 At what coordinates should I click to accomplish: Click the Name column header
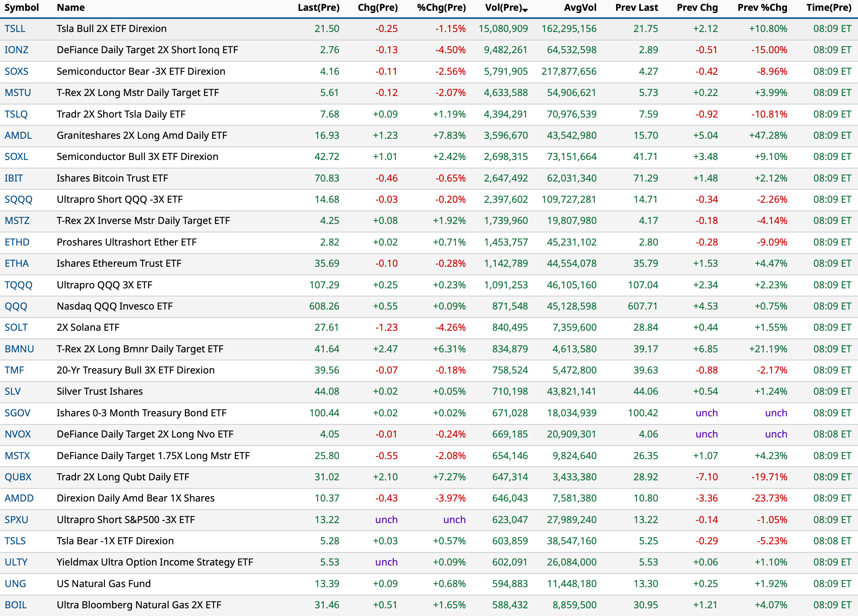[x=71, y=8]
